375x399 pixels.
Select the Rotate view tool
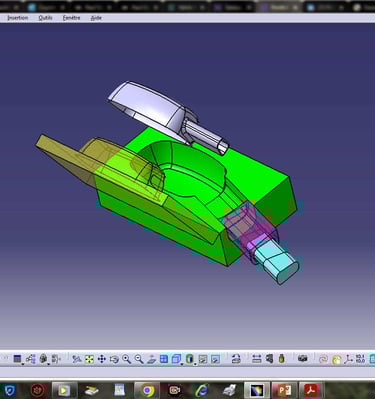(x=114, y=359)
